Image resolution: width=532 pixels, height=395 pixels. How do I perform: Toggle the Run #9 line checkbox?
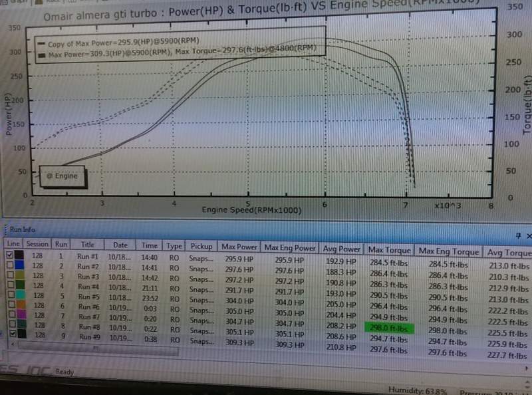(x=10, y=337)
